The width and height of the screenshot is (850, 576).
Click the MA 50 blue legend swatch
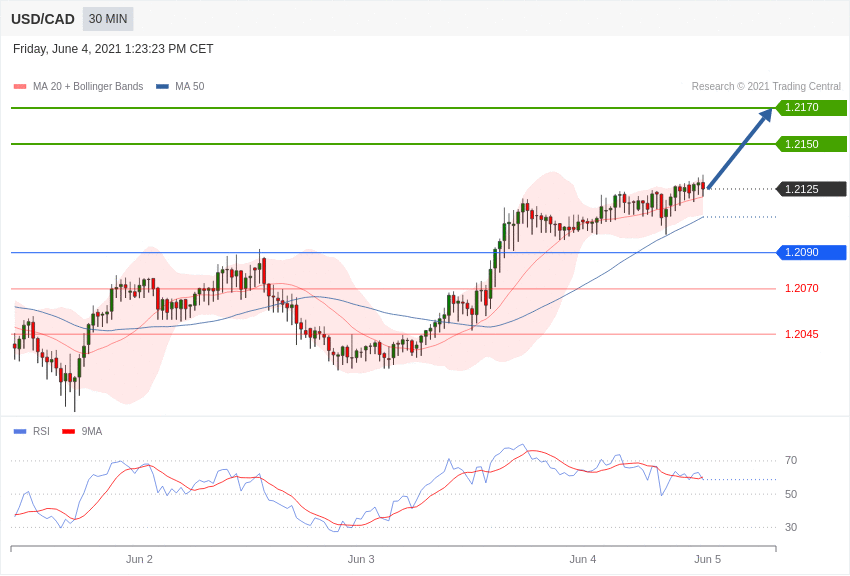tap(162, 86)
